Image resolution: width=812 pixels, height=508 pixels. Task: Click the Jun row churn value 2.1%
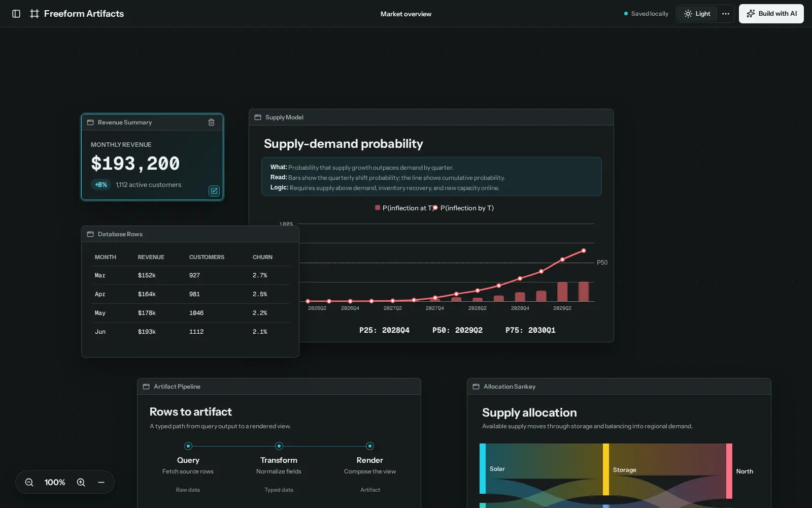click(x=260, y=332)
